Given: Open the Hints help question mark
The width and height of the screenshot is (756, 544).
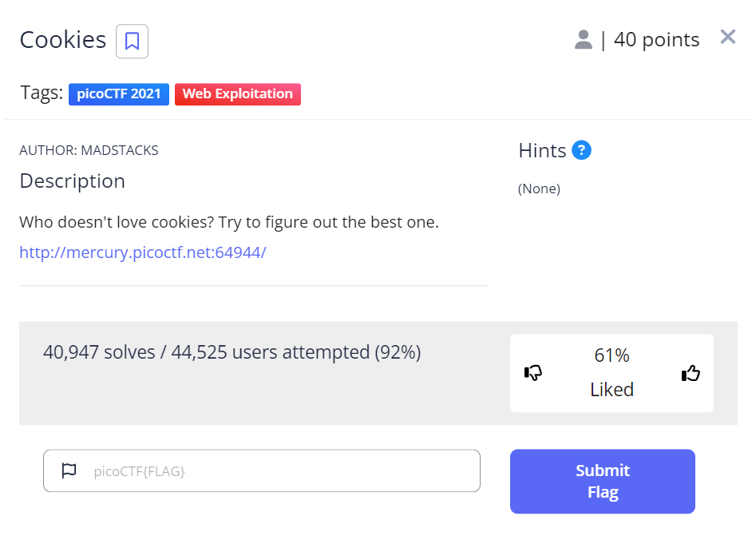Looking at the screenshot, I should coord(581,150).
